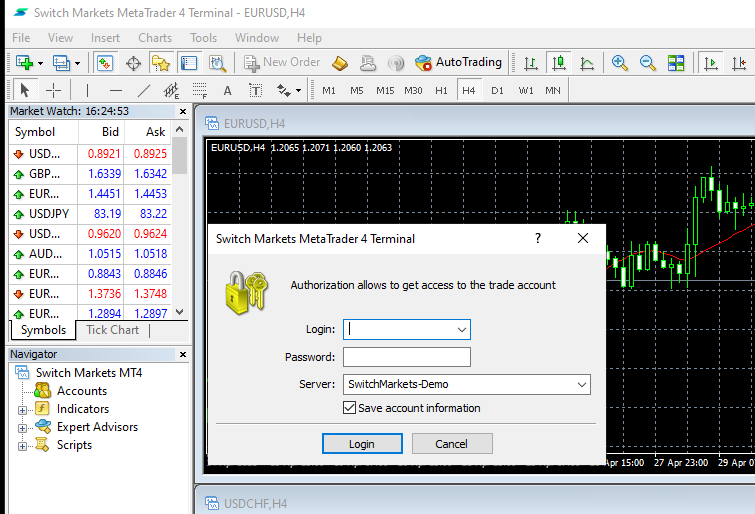Open the Charts menu

155,38
